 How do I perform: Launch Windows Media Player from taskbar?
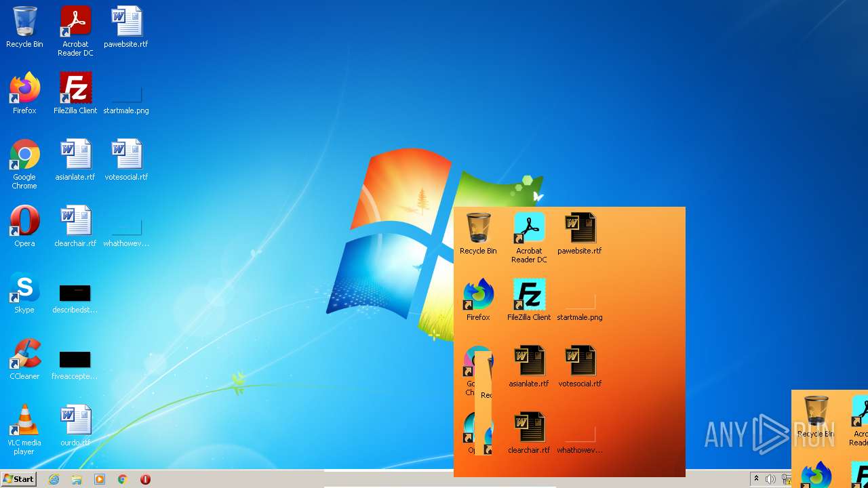tap(100, 479)
